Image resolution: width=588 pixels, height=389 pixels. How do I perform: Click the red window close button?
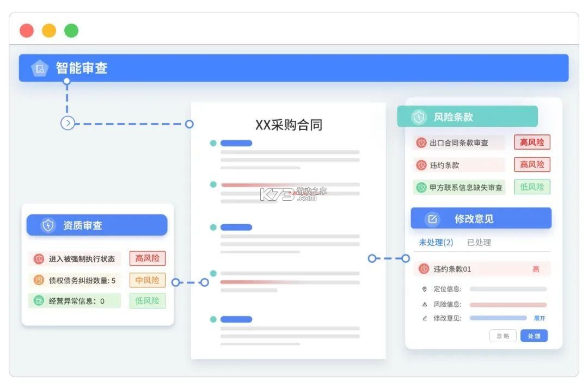click(x=27, y=30)
